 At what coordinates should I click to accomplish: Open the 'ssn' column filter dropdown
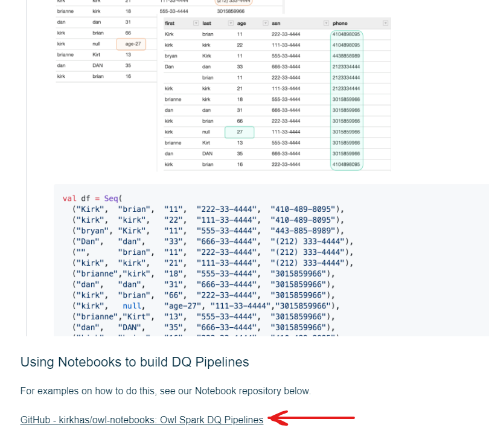(326, 23)
